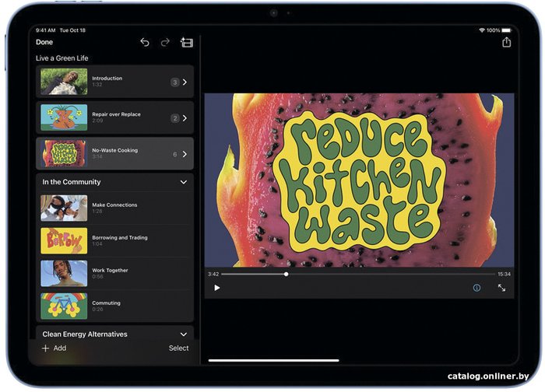Tap the battery status icon
Image resolution: width=545 pixels, height=392 pixels.
tap(506, 30)
